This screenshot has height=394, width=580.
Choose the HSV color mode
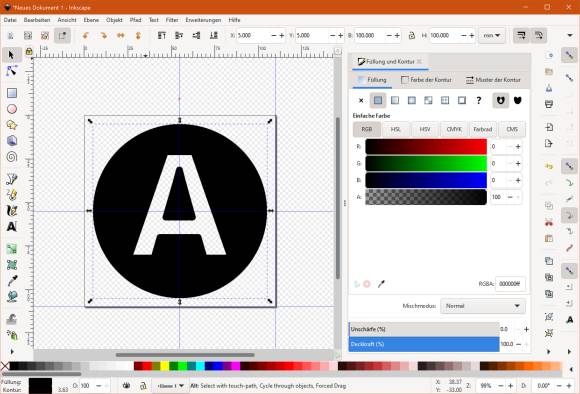coord(425,129)
